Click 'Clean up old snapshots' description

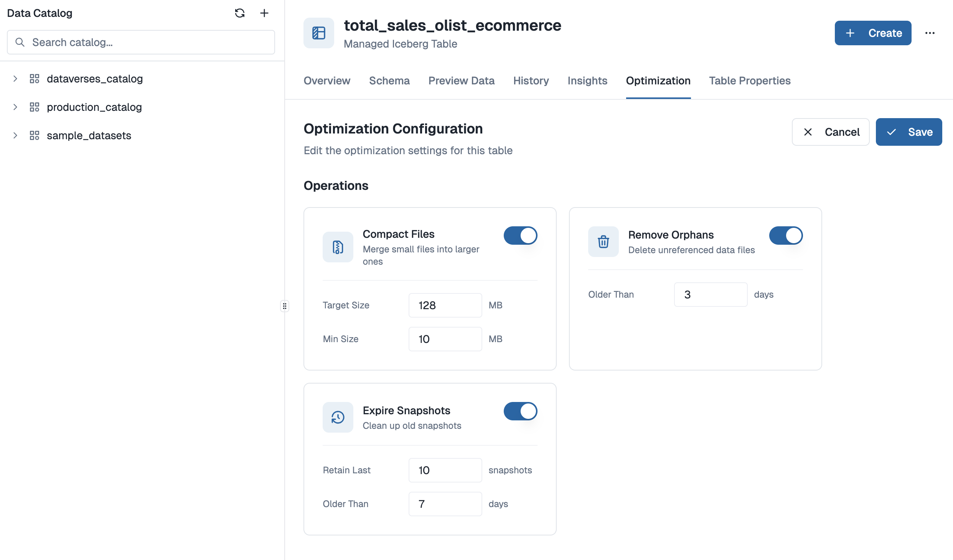pyautogui.click(x=412, y=426)
